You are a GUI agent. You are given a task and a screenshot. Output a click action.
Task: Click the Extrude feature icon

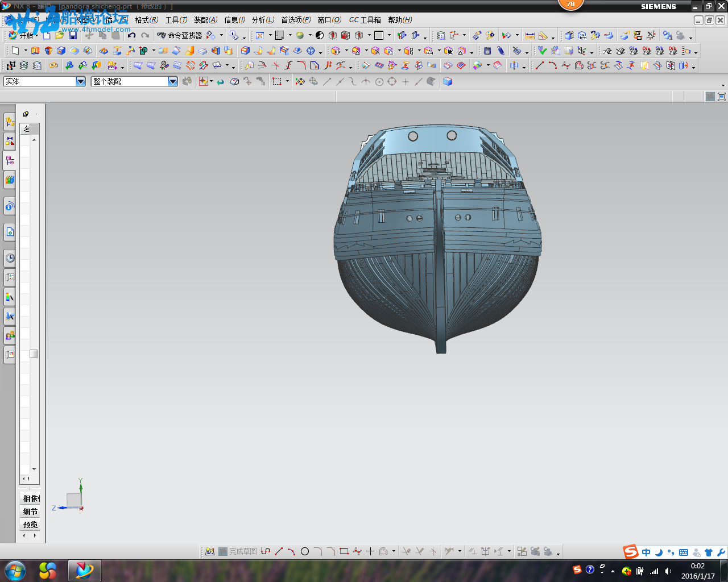pyautogui.click(x=35, y=51)
